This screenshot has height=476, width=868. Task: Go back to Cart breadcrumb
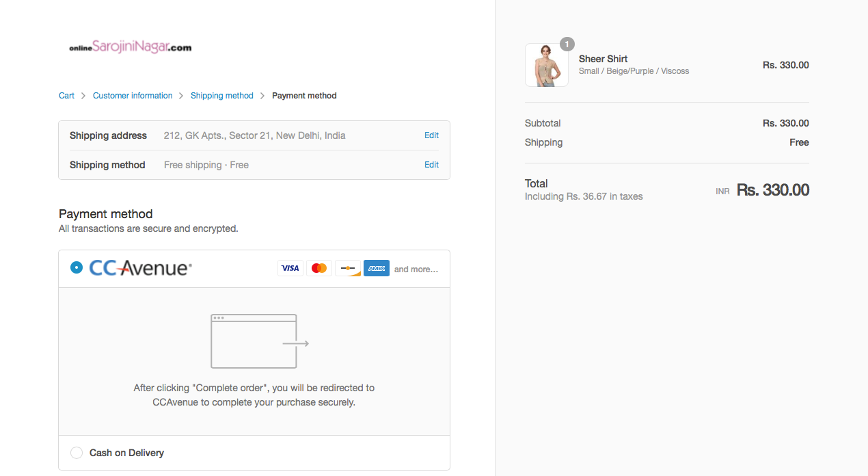click(x=66, y=96)
